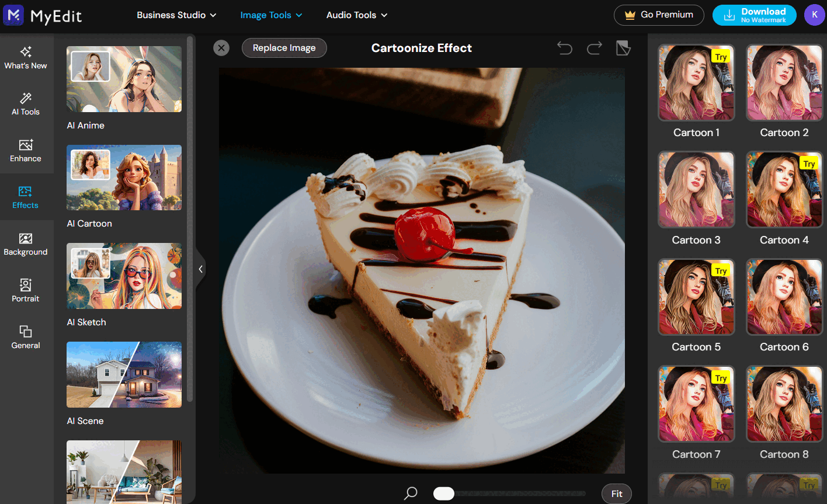This screenshot has height=504, width=827.
Task: Toggle before/after compare view
Action: 624,48
